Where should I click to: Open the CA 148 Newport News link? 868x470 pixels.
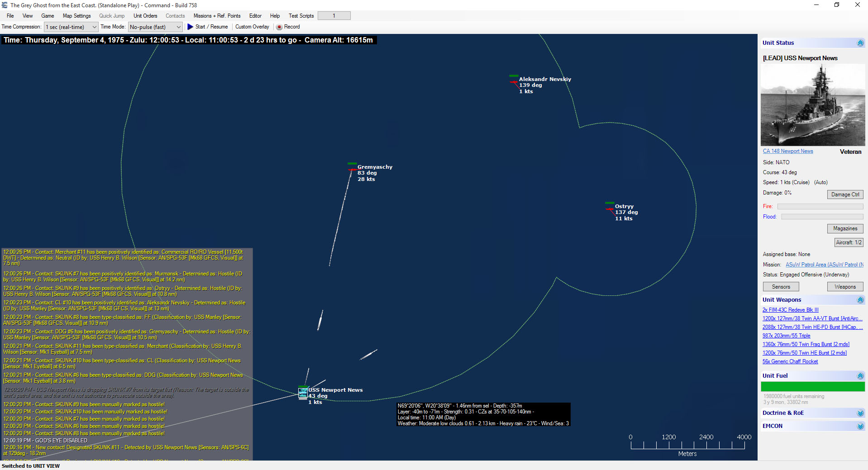[787, 151]
